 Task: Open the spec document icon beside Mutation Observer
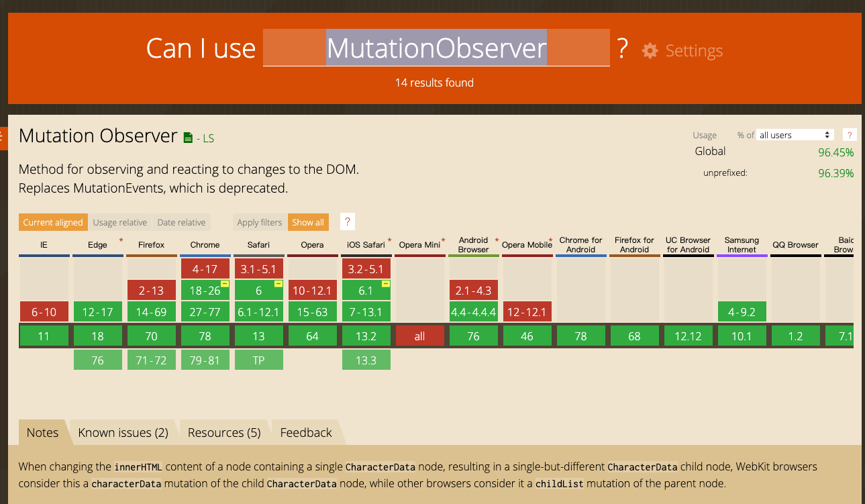click(x=188, y=138)
